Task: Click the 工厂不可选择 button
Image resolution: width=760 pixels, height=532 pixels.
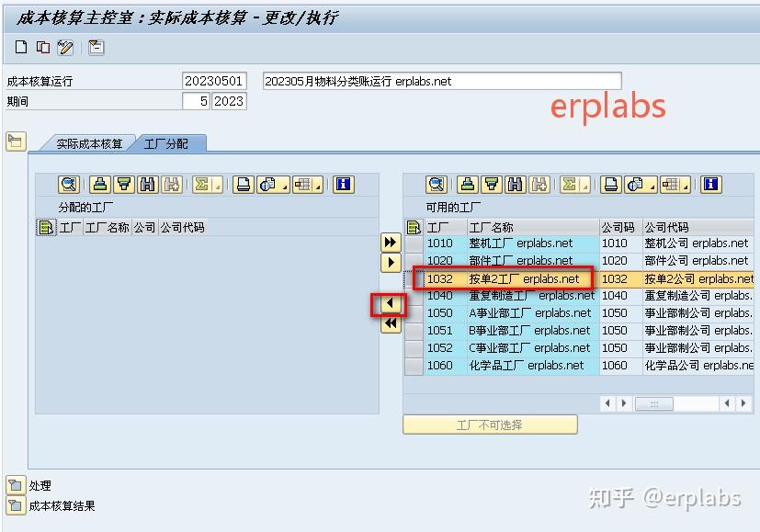Action: (x=490, y=424)
